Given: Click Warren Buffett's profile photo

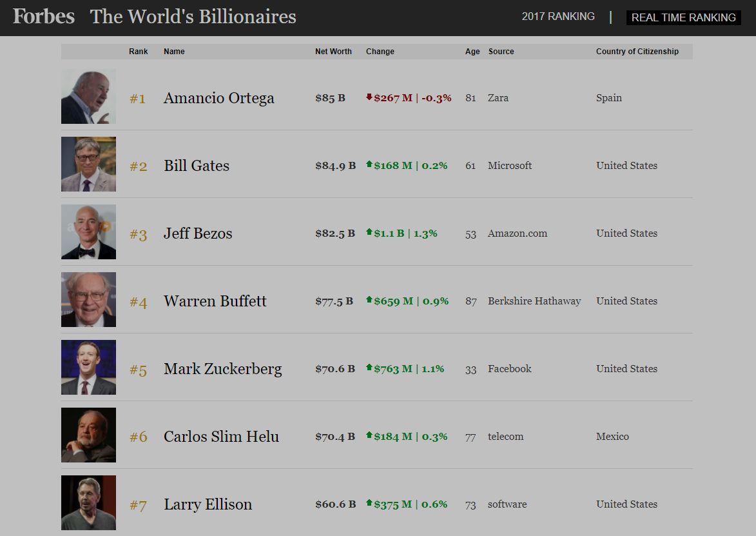Looking at the screenshot, I should click(88, 299).
